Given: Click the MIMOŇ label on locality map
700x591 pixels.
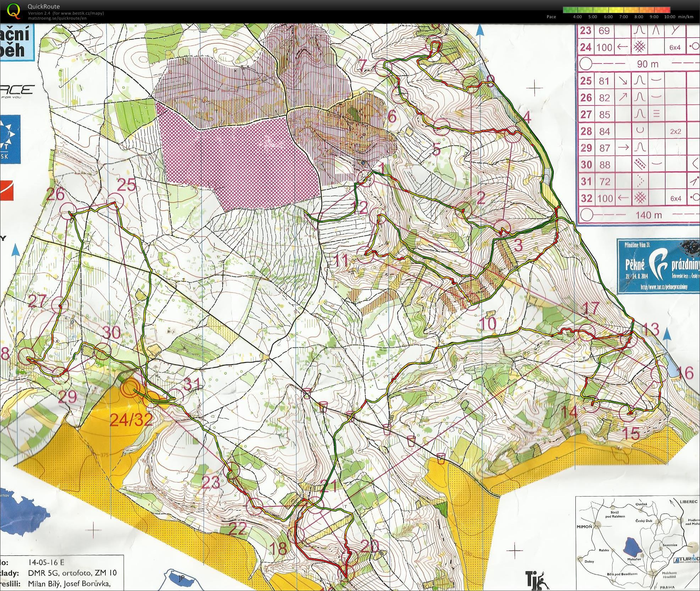Looking at the screenshot, I should 585,526.
